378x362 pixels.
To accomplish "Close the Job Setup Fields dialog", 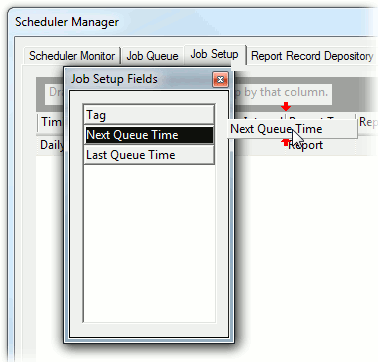I will coord(220,79).
